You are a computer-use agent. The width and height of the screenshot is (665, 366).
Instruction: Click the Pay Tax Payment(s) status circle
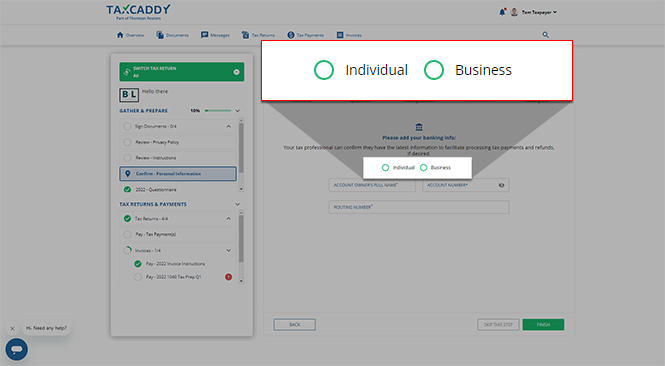[x=127, y=234]
